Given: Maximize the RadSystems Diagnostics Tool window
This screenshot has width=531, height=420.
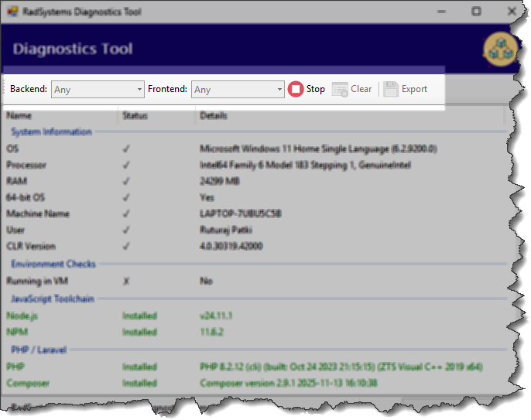Looking at the screenshot, I should 476,12.
